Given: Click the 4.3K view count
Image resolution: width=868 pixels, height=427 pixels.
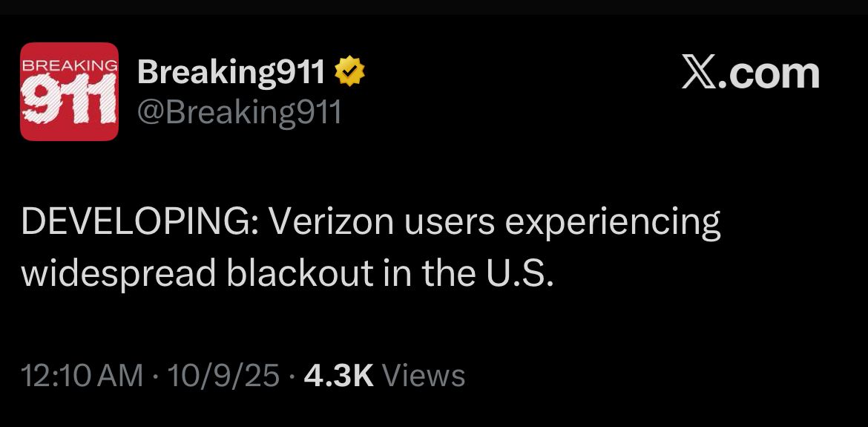Looking at the screenshot, I should (338, 376).
